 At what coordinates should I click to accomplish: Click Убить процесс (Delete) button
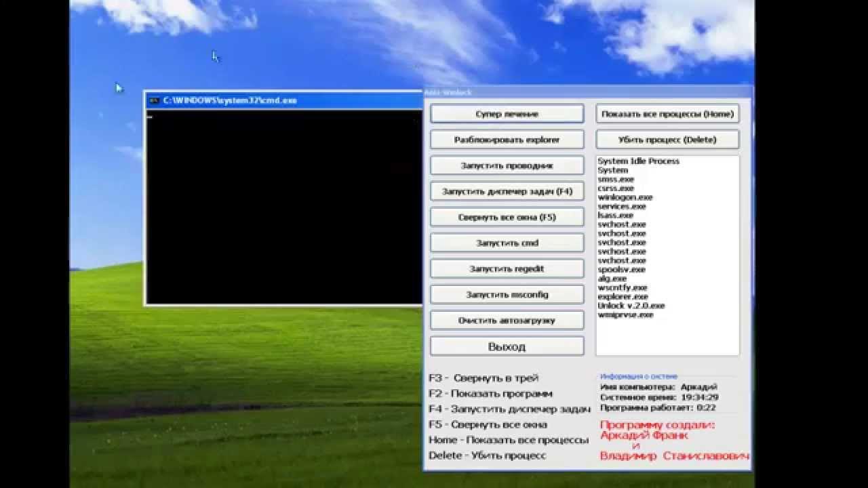pyautogui.click(x=667, y=140)
